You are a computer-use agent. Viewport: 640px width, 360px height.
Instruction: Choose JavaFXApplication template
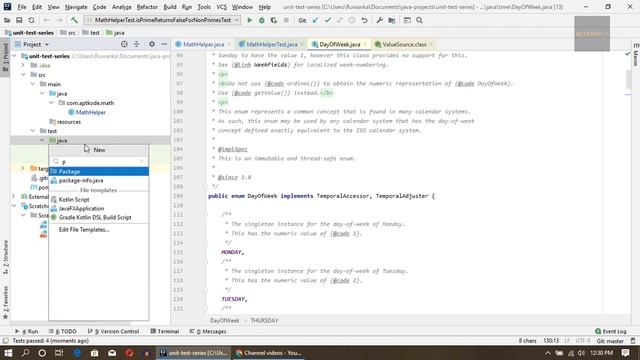[99, 209]
